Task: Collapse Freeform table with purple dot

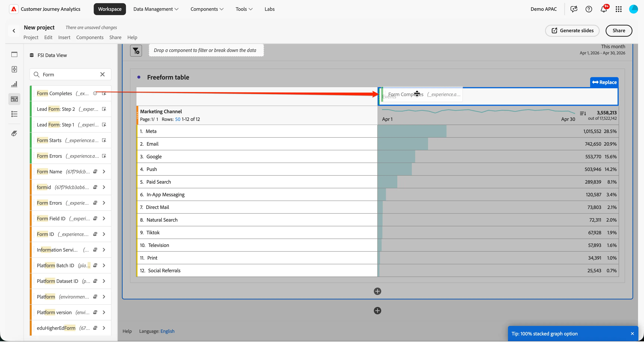Action: [x=139, y=77]
